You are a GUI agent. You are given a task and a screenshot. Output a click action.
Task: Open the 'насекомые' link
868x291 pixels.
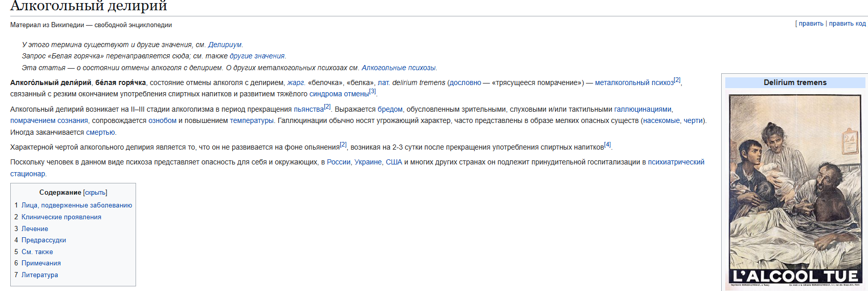661,121
